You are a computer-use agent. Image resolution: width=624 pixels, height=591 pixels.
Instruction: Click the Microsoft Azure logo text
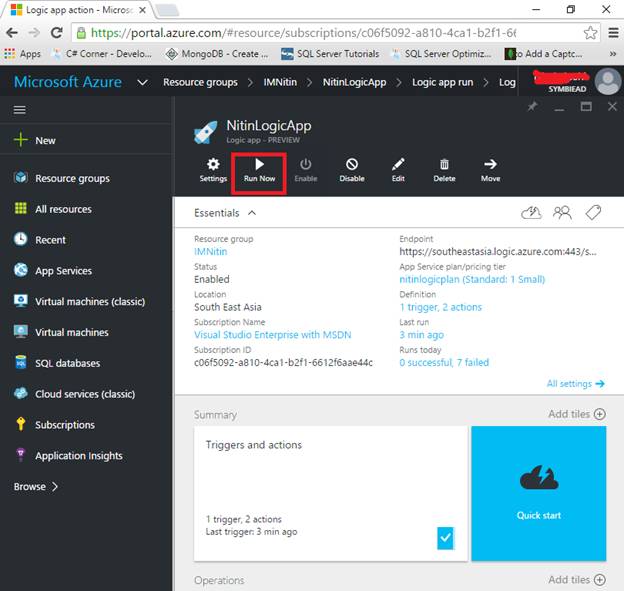[68, 82]
